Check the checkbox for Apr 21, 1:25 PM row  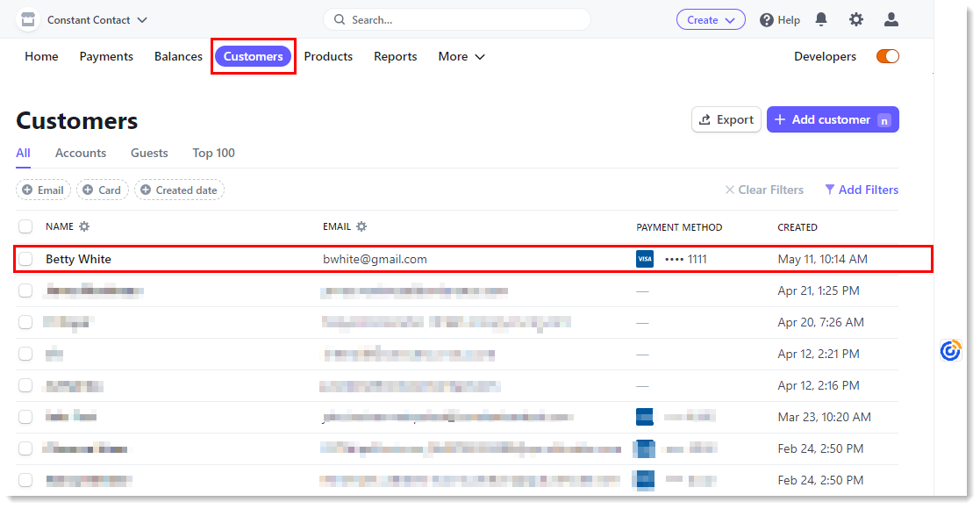coord(25,290)
